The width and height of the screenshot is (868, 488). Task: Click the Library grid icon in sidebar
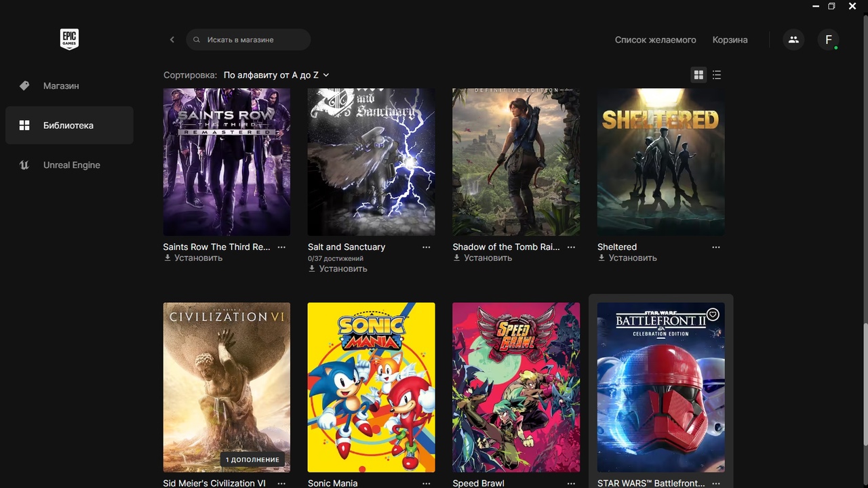24,125
